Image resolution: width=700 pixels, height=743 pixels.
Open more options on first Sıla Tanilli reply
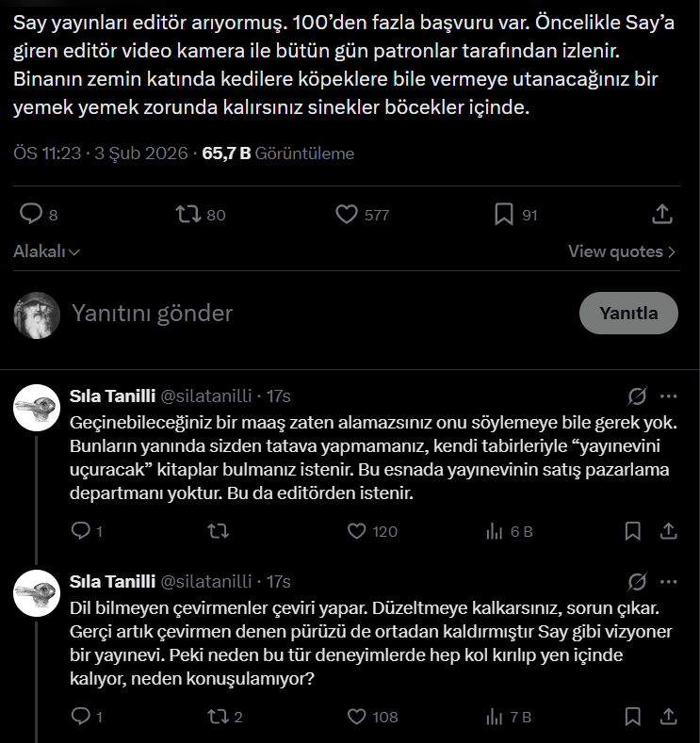668,396
